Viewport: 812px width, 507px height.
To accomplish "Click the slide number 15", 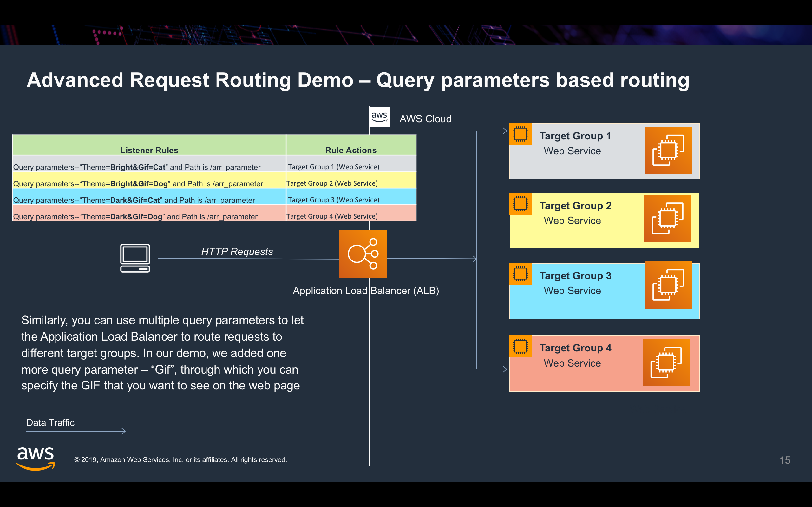I will point(784,460).
